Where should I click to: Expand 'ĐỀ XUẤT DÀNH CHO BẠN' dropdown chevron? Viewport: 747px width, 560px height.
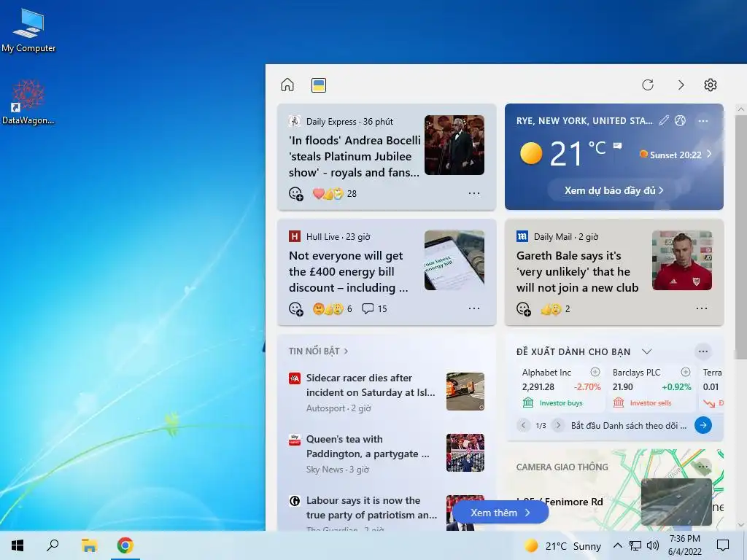pos(646,351)
